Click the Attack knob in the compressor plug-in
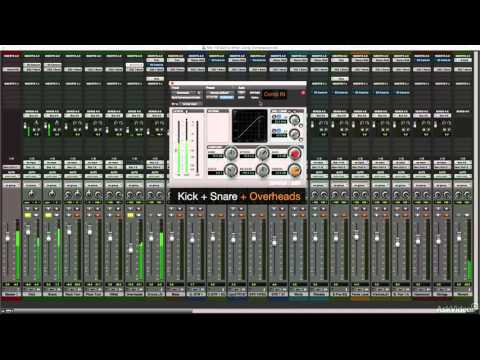 [262, 154]
